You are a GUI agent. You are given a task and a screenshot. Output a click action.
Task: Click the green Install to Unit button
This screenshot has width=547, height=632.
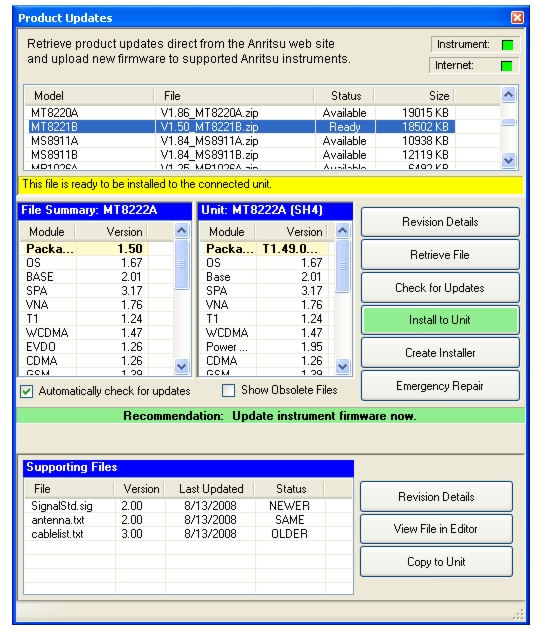click(440, 320)
